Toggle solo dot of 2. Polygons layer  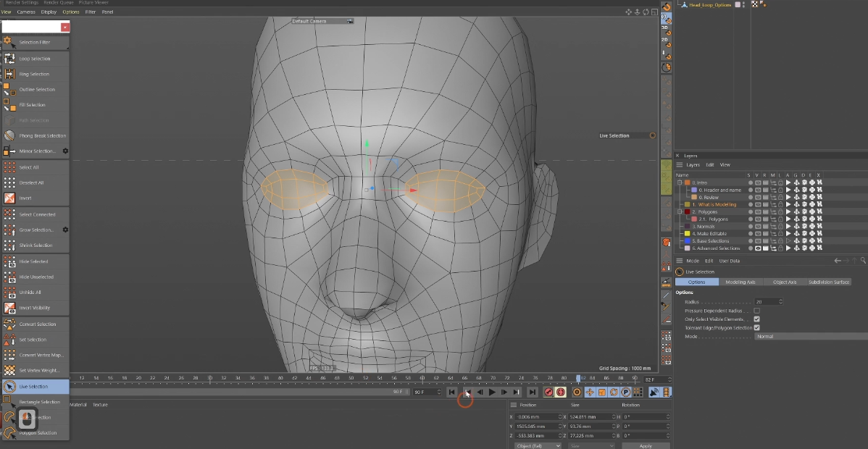(750, 212)
